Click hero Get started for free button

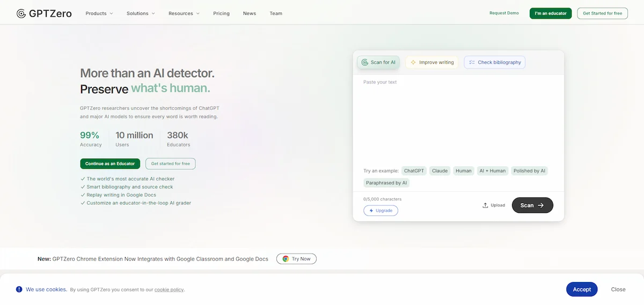pyautogui.click(x=171, y=163)
